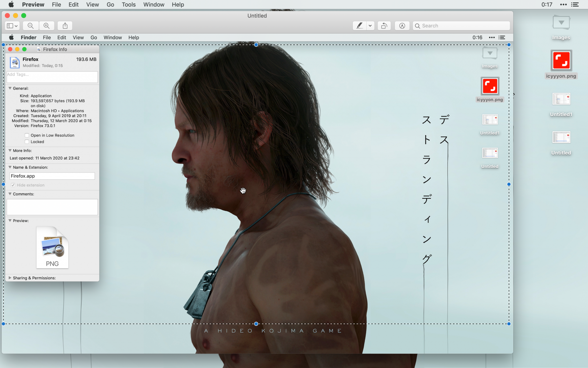Click the Finder menu in the image
The image size is (588, 368).
pos(29,37)
